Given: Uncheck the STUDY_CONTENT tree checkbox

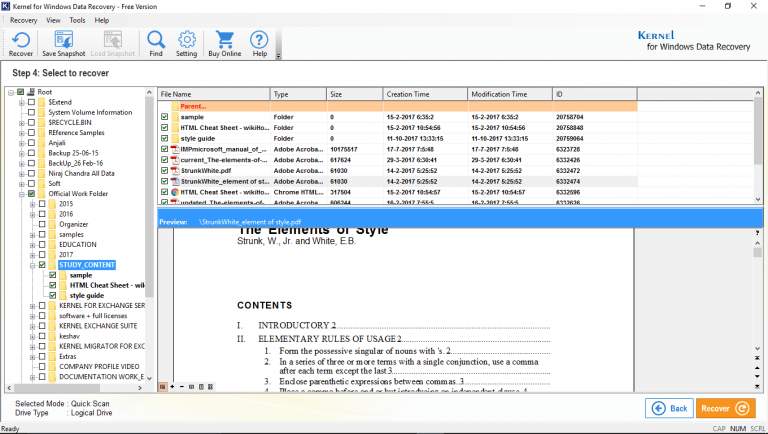Looking at the screenshot, I should click(x=42, y=265).
